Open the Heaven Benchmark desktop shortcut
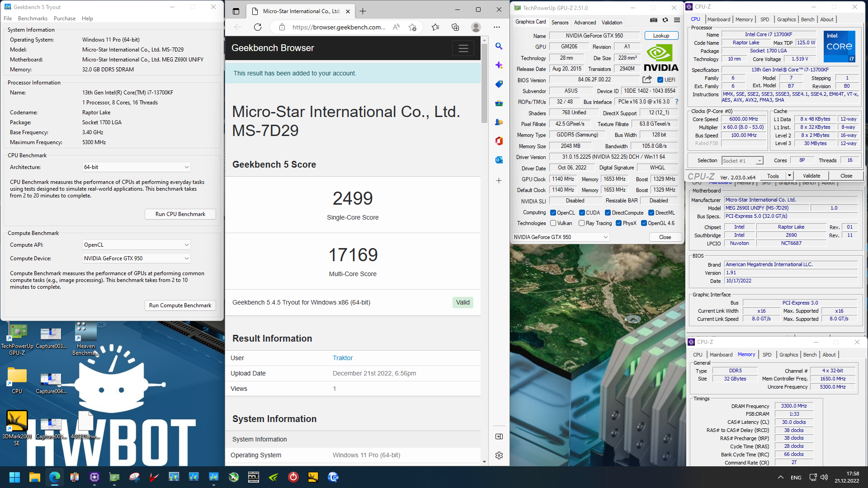 86,340
